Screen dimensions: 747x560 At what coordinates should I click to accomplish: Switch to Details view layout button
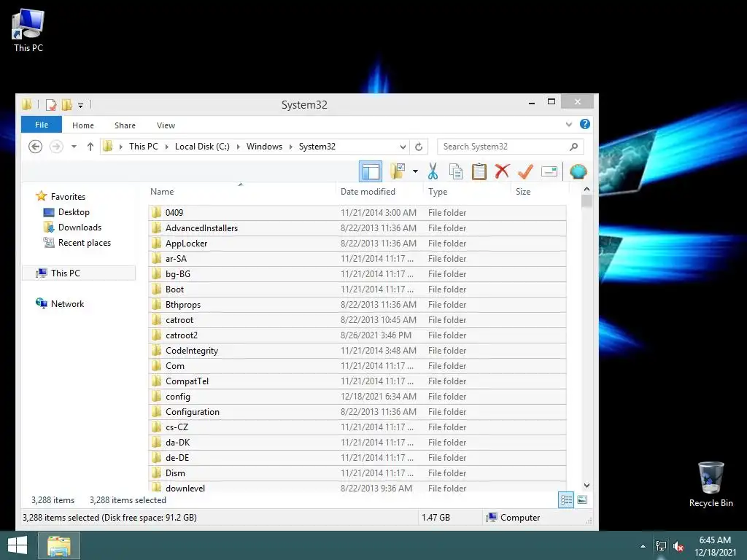pos(566,500)
